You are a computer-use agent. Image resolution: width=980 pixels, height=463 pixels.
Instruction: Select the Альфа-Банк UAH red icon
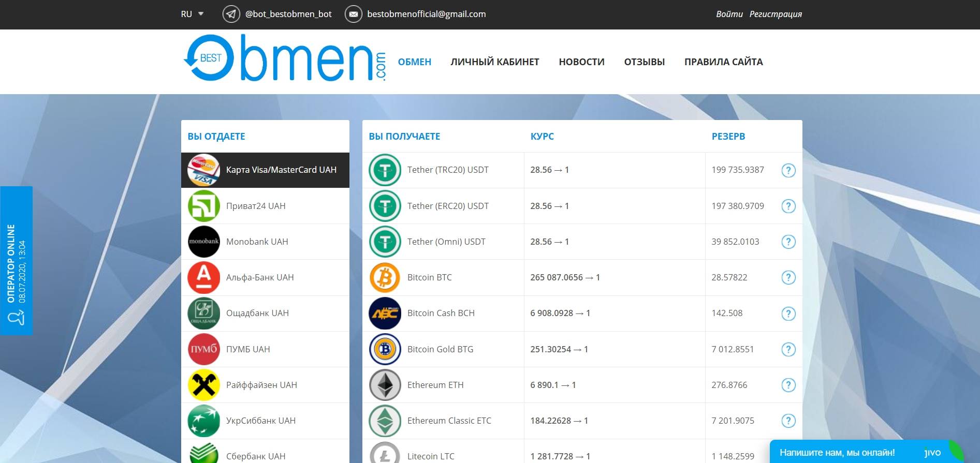pyautogui.click(x=203, y=277)
